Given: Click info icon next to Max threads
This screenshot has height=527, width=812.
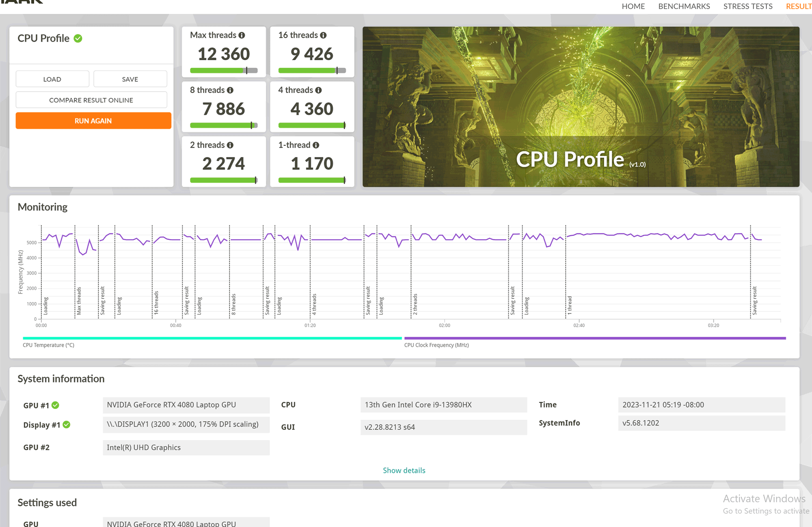Looking at the screenshot, I should coord(242,35).
